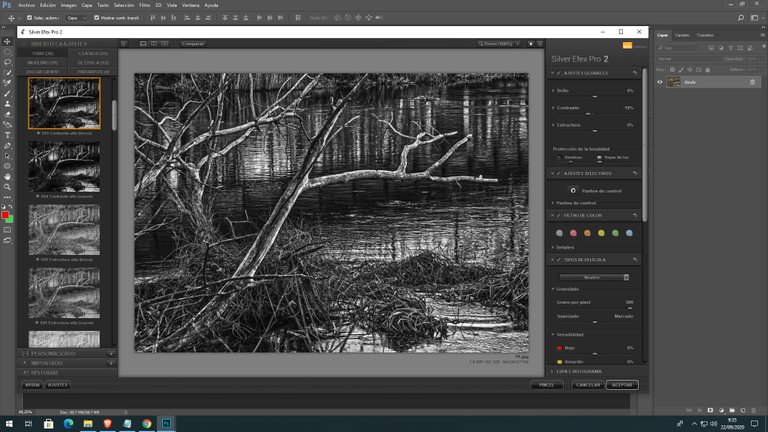The image size is (768, 432).
Task: Open the Windows Start menu
Action: click(9, 423)
